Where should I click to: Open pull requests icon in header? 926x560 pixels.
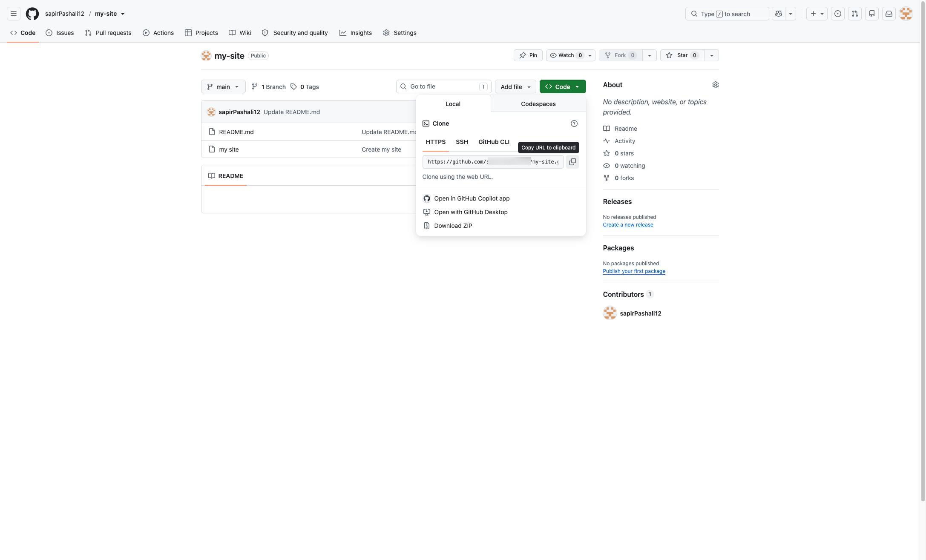855,14
